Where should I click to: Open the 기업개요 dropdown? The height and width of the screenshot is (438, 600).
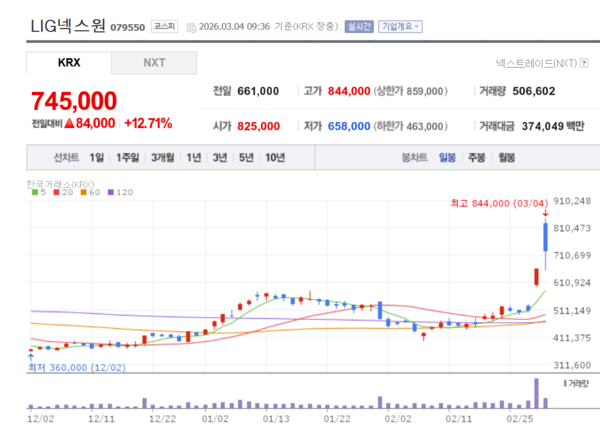click(400, 27)
